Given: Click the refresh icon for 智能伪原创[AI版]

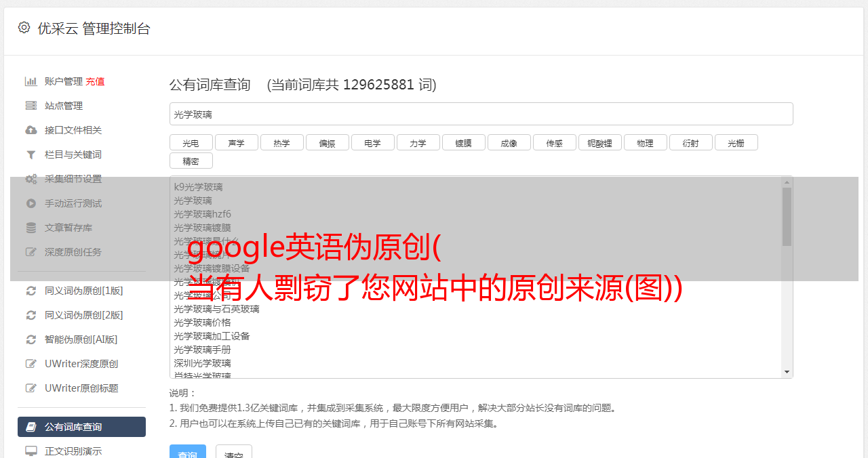Looking at the screenshot, I should click(x=31, y=339).
